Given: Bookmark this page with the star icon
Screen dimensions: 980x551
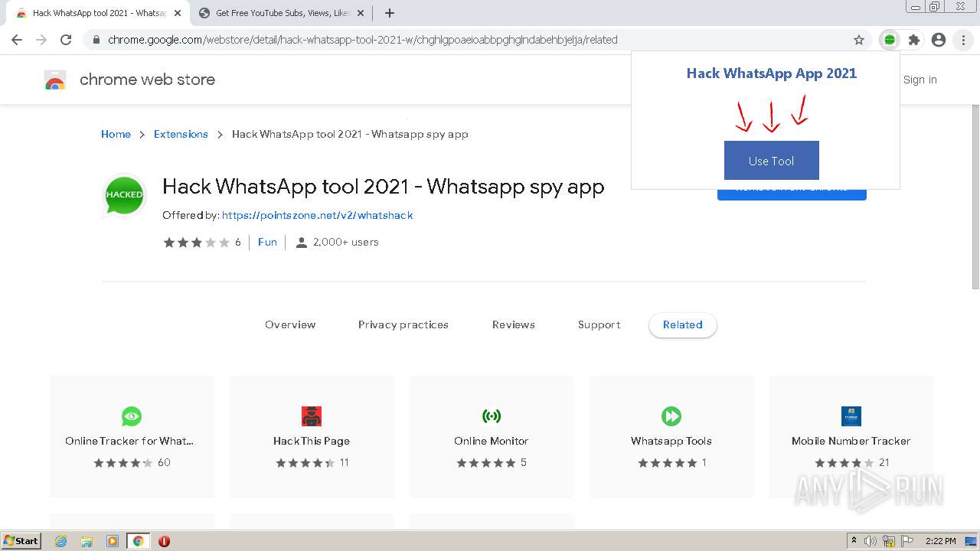Looking at the screenshot, I should click(x=859, y=40).
